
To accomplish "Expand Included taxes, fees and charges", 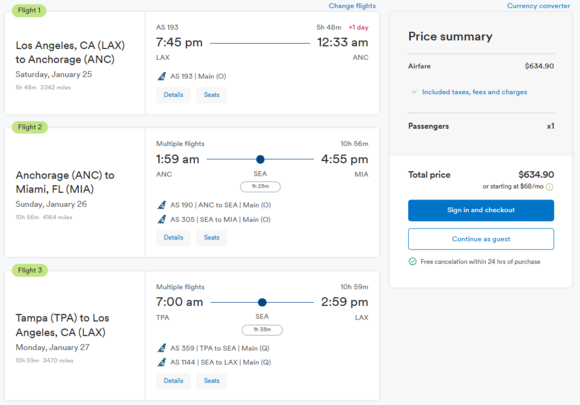I will pyautogui.click(x=474, y=92).
